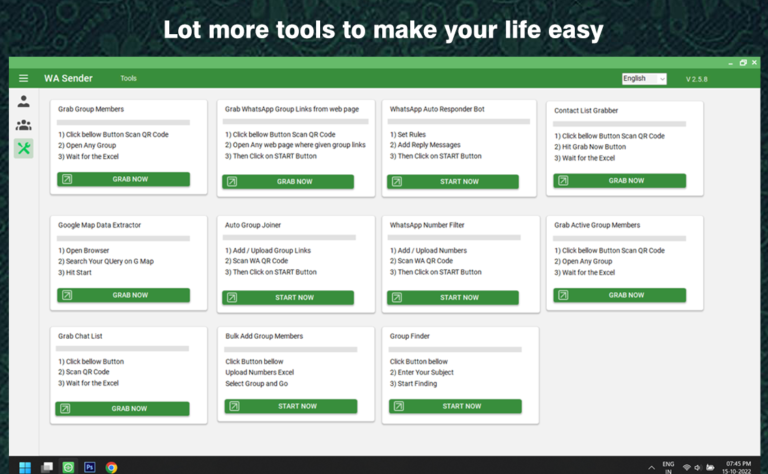This screenshot has height=474, width=768.
Task: Click GRAB NOW for WhatsApp Group Links
Action: click(x=288, y=181)
